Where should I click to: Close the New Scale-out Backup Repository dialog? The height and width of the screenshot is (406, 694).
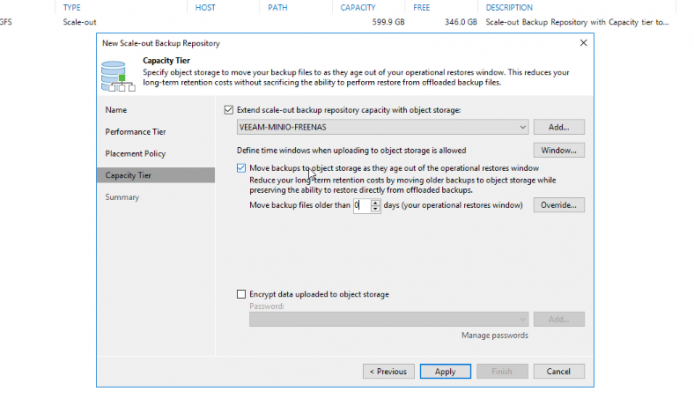click(x=583, y=43)
